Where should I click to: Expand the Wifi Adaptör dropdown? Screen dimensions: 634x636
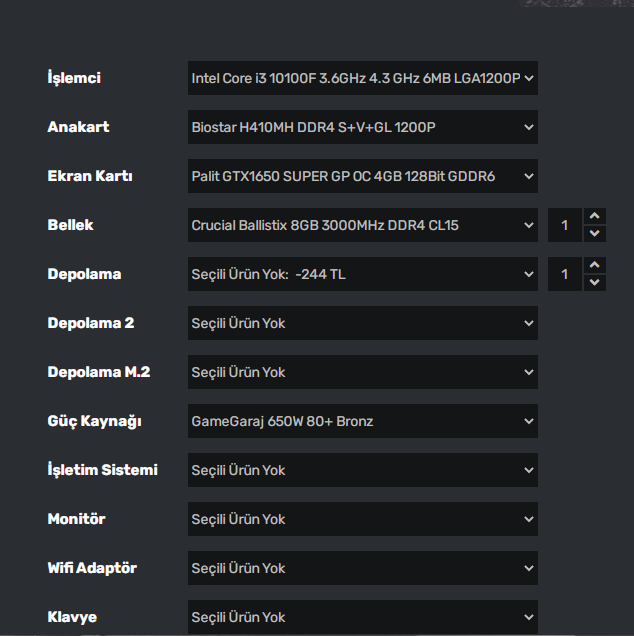click(x=362, y=568)
